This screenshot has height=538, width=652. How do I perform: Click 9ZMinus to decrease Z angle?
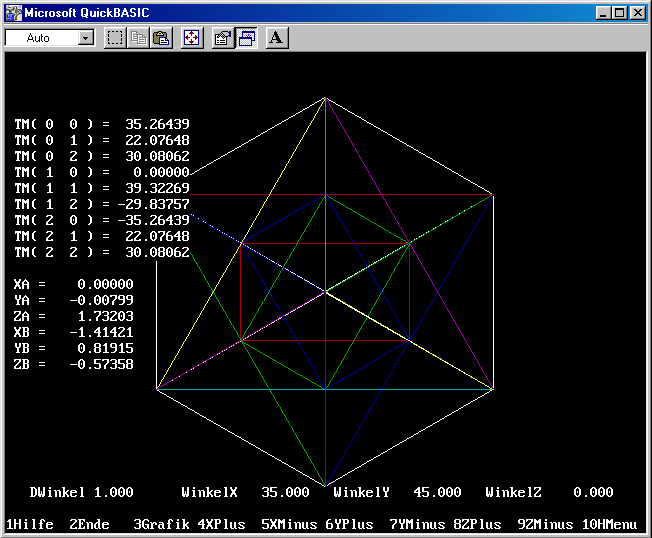click(x=546, y=524)
